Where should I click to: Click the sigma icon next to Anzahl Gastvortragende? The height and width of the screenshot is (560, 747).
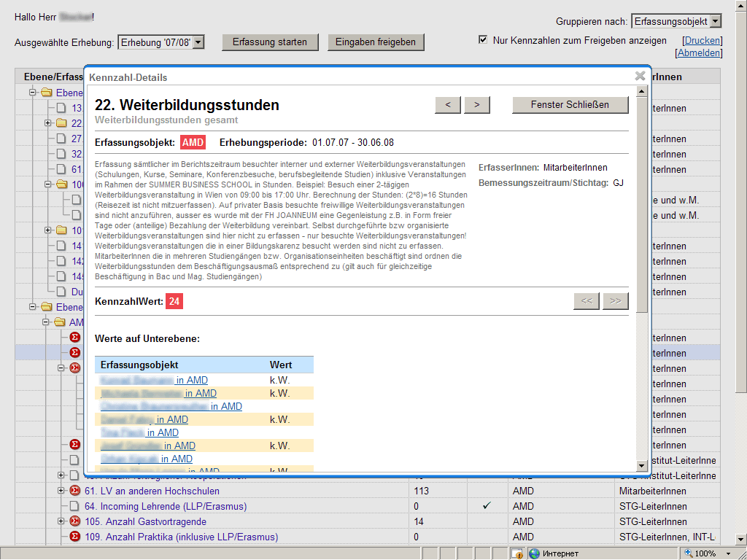coord(74,521)
